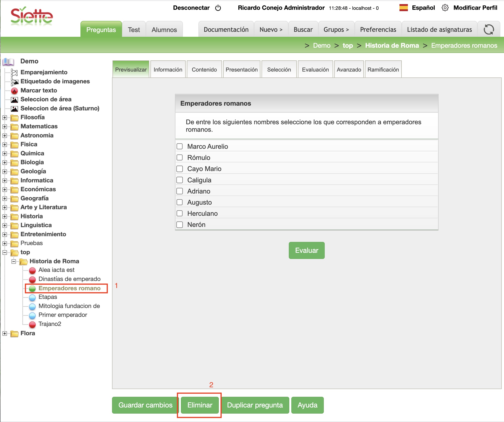Click the Demo book icon in tree
The width and height of the screenshot is (504, 422).
8,62
